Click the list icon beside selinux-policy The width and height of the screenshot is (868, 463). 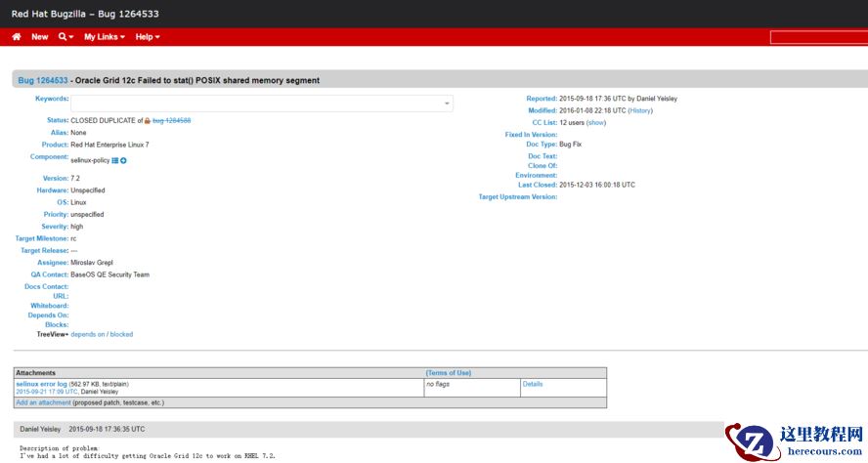[115, 160]
